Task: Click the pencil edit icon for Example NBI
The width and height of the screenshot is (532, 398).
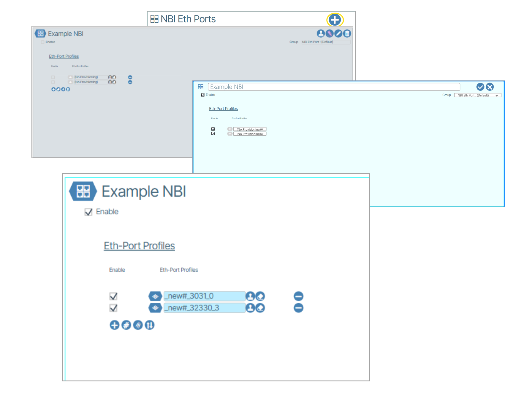Action: [x=338, y=34]
